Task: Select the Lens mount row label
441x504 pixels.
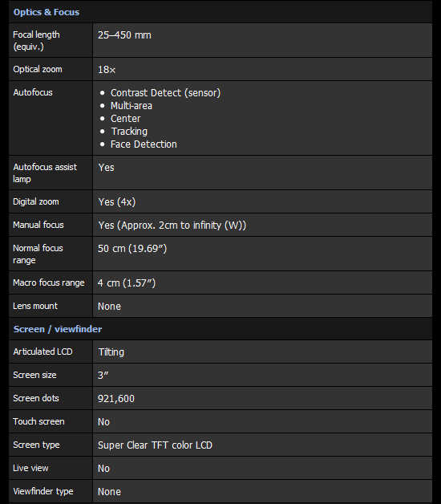Action: 35,306
